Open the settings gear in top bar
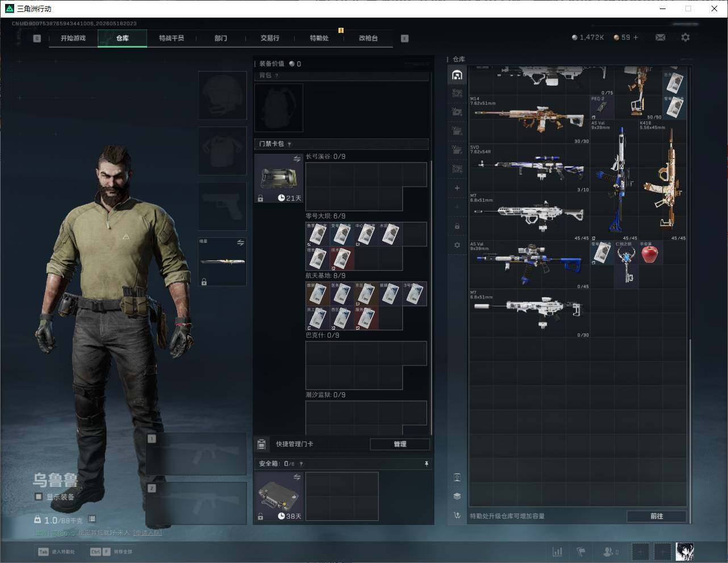This screenshot has width=728, height=563. pos(685,37)
